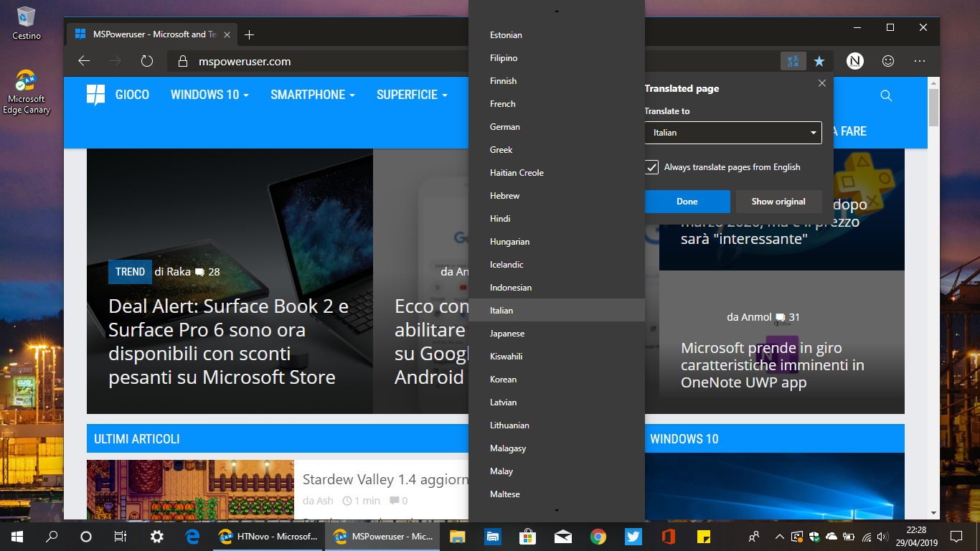Select Italian in language list

(x=557, y=311)
